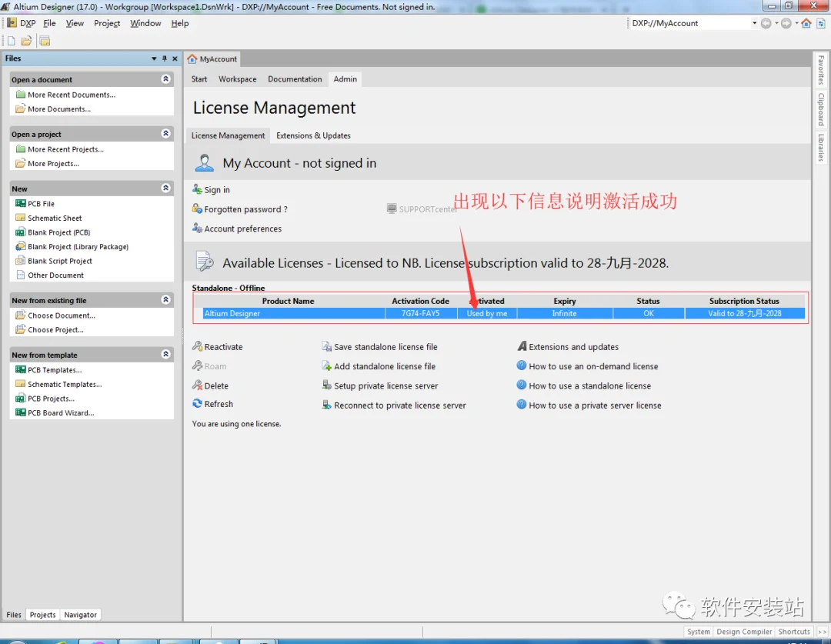This screenshot has height=644, width=831.
Task: Click the third toolbar icon beside the open folder
Action: (x=45, y=41)
